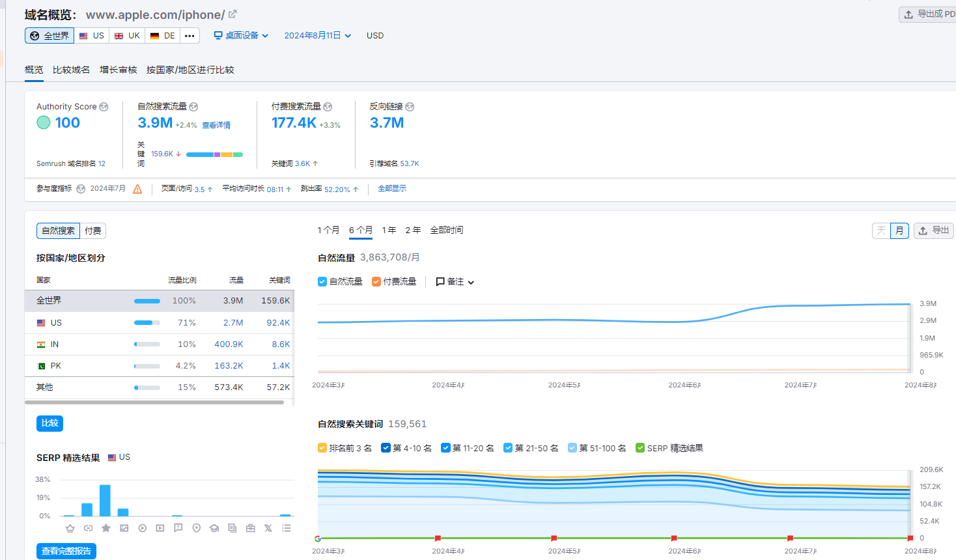Select the crown SERP feature icon

coord(70,528)
